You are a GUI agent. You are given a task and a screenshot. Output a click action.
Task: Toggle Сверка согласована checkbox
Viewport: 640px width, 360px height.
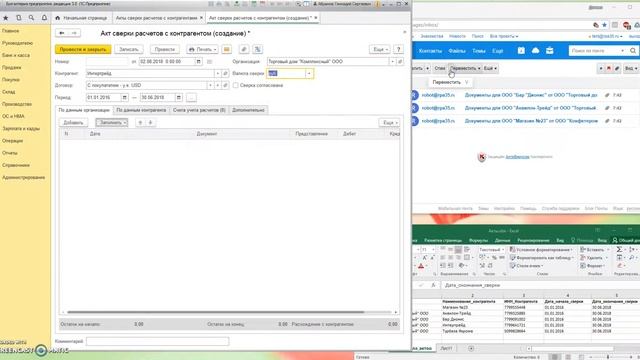point(236,85)
